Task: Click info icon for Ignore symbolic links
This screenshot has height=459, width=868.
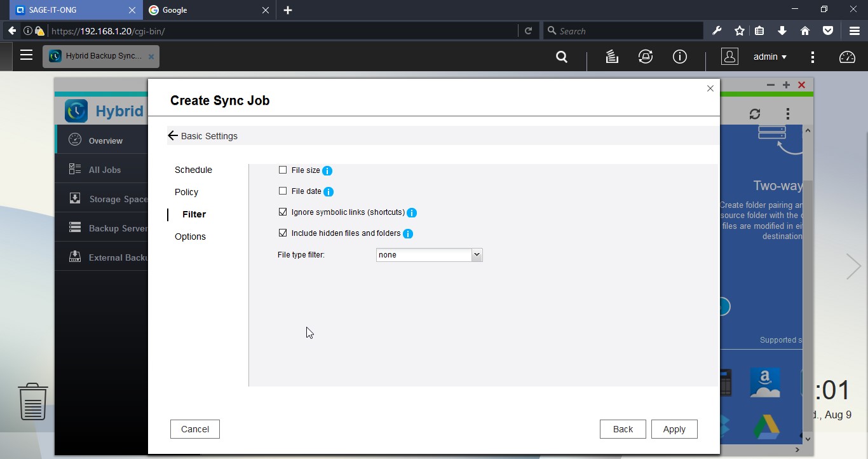Action: click(x=412, y=213)
